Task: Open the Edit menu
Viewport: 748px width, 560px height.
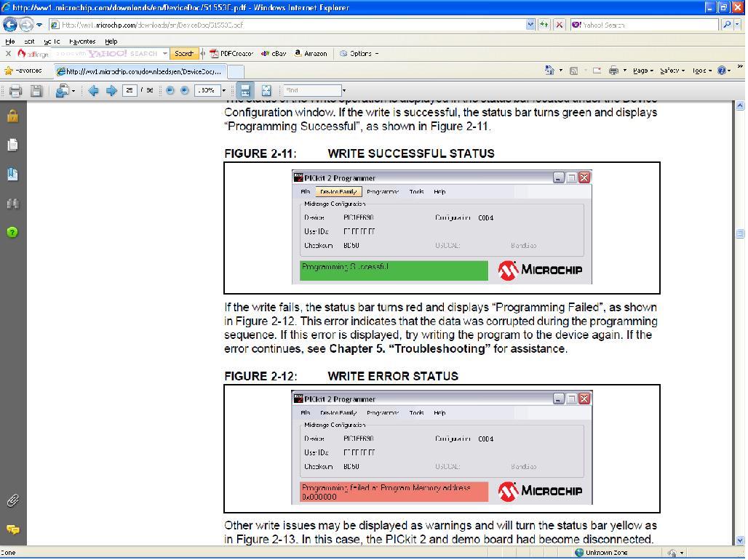Action: pos(29,41)
